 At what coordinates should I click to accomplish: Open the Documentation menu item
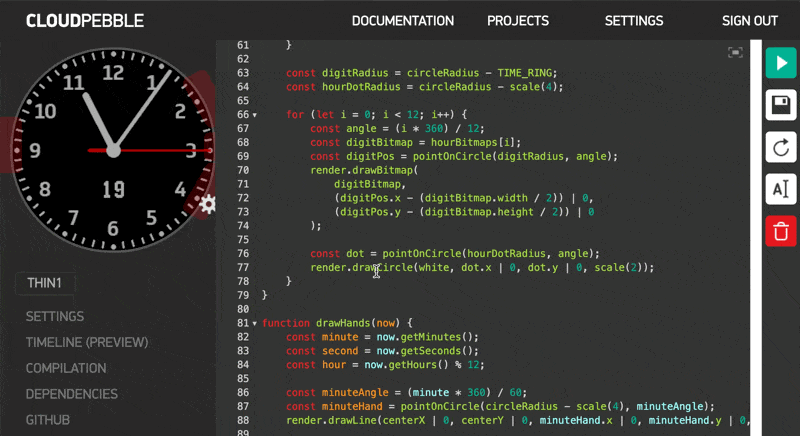click(x=402, y=20)
